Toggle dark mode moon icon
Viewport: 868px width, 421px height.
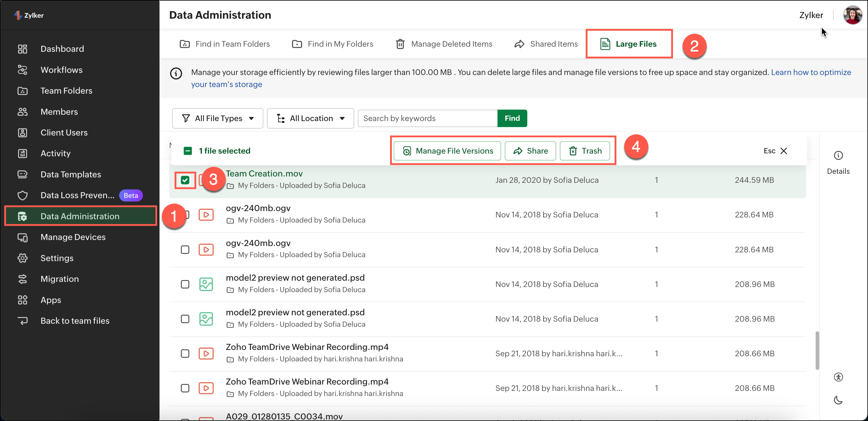838,400
